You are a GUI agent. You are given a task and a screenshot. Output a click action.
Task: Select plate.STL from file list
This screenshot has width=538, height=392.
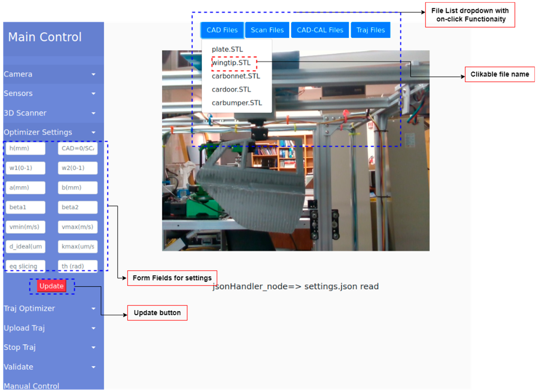coord(227,49)
